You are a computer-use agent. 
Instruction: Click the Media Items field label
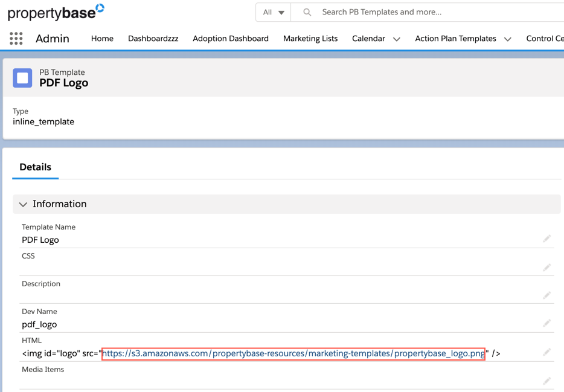(x=43, y=369)
